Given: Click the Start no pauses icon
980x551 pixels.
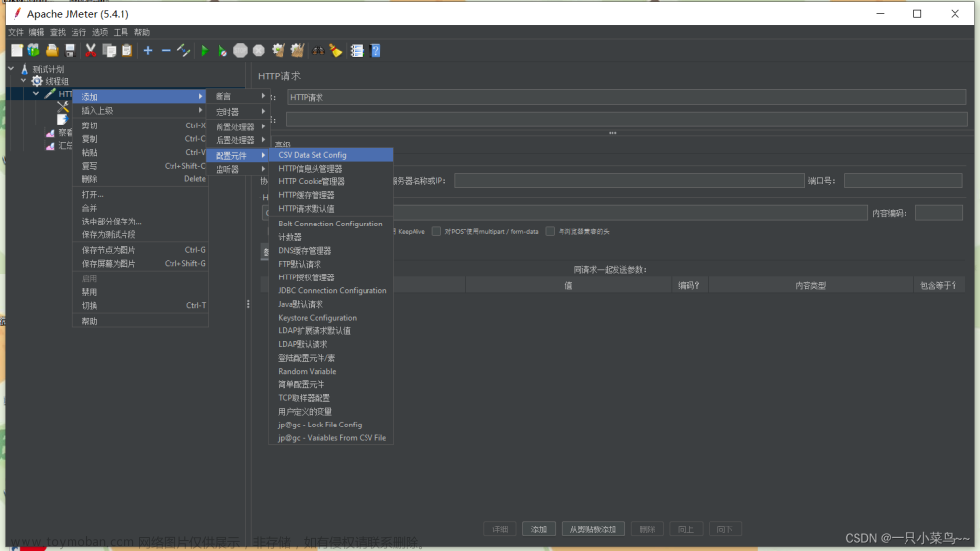Looking at the screenshot, I should [221, 51].
